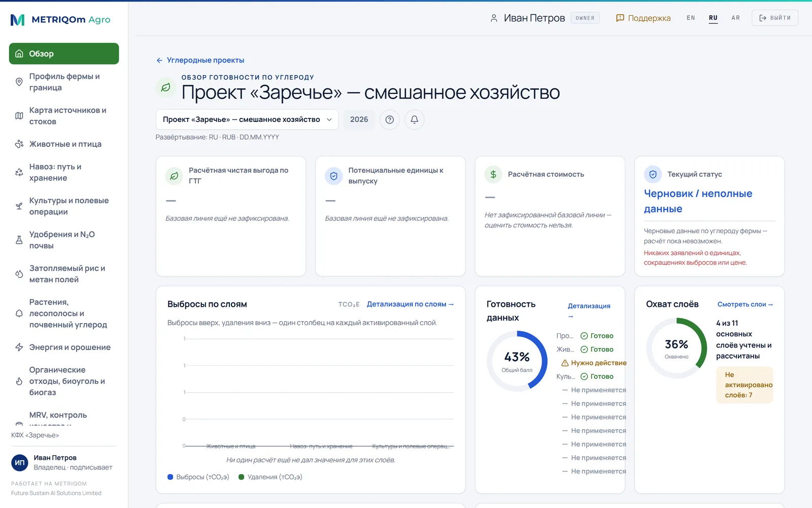
Task: Click the user icon beside Иван Петров
Action: pyautogui.click(x=494, y=18)
